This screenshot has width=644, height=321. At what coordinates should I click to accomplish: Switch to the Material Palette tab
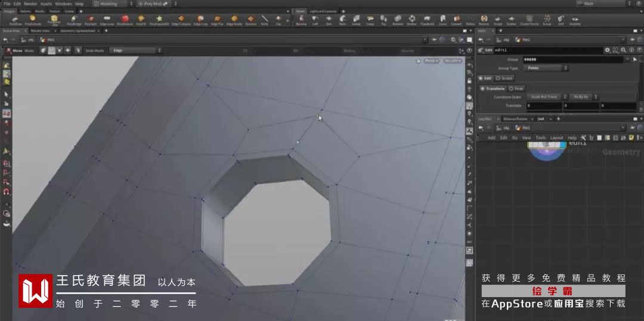click(515, 119)
